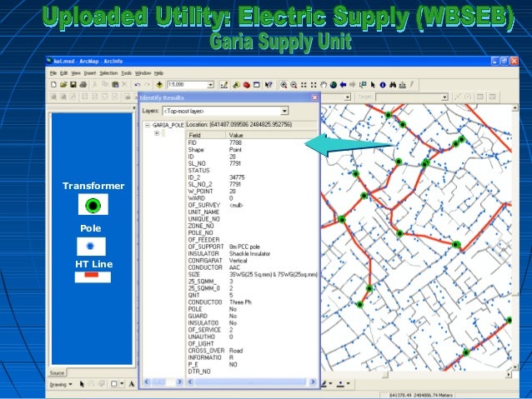Click the CROSS_OVER value Road
Viewport: 532px width, 399px height.
236,351
